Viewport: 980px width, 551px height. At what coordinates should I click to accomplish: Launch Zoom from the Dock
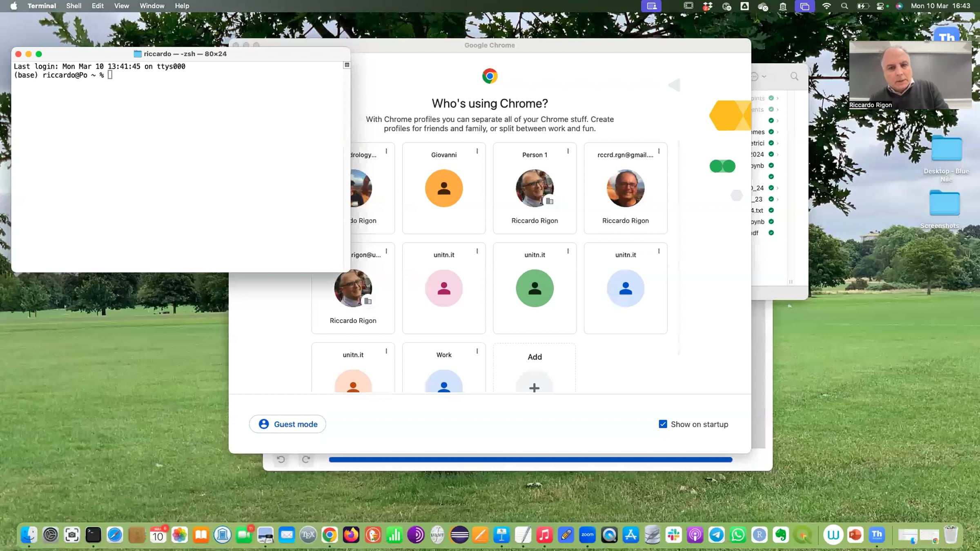[x=588, y=535]
